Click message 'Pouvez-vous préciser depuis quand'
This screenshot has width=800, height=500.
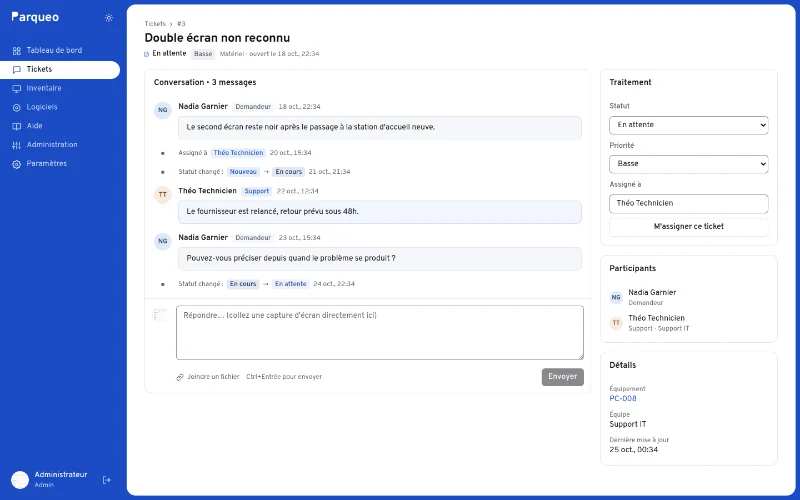(380, 259)
